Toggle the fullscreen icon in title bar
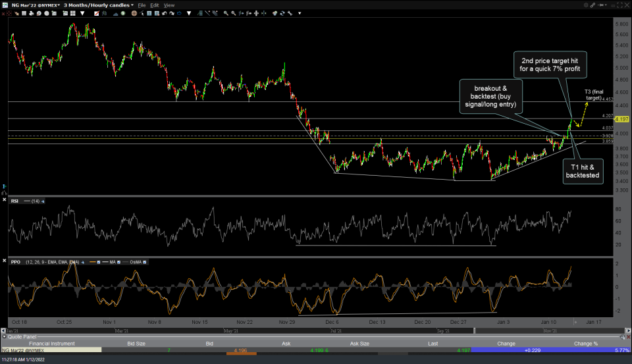The height and width of the screenshot is (364, 632). [619, 5]
